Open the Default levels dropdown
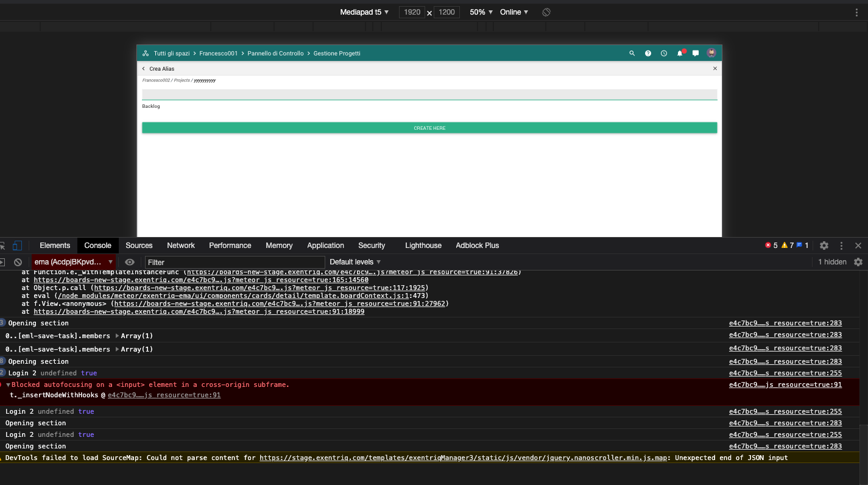This screenshot has height=485, width=868. coord(355,262)
